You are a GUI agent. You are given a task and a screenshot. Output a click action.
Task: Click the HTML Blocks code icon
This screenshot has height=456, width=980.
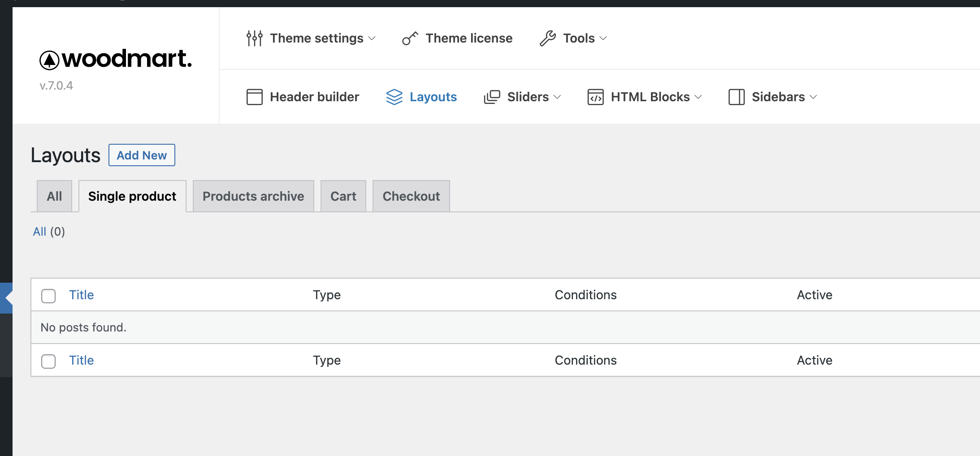(595, 97)
